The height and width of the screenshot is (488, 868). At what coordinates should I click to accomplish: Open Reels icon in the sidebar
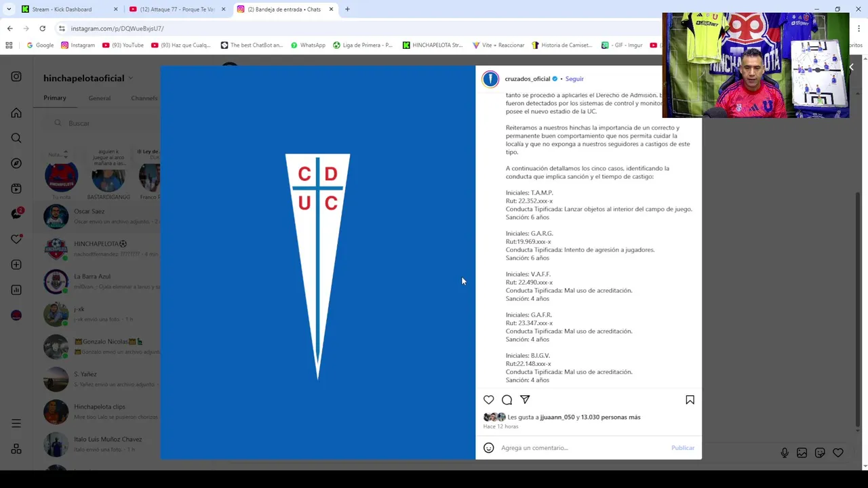(16, 188)
